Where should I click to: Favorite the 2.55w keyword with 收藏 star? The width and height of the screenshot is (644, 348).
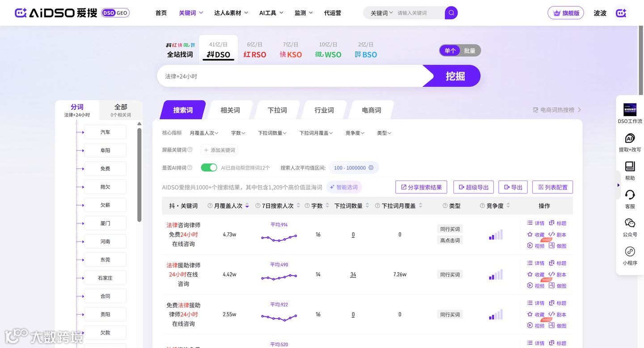click(x=536, y=314)
